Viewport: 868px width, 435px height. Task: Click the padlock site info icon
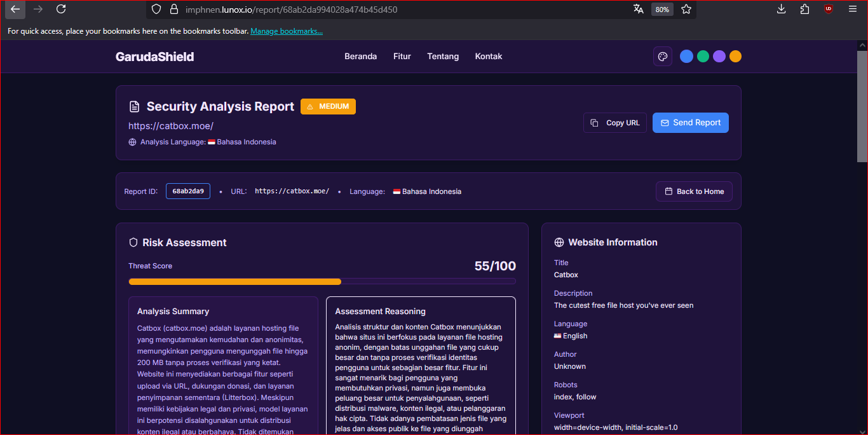click(173, 10)
